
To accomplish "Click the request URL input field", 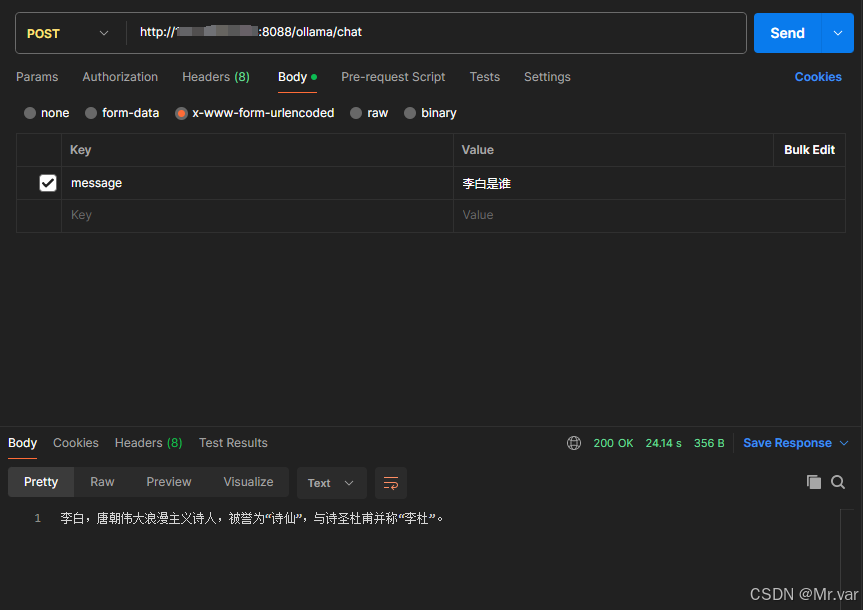I will [x=440, y=33].
